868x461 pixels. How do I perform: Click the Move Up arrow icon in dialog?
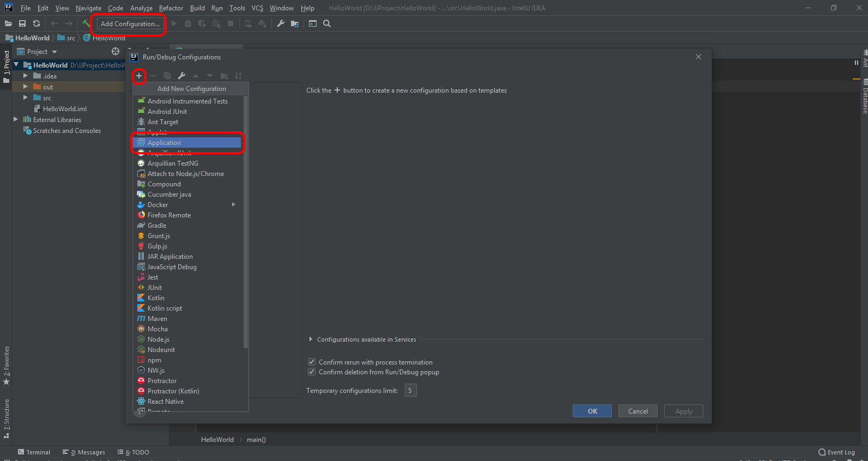point(196,76)
